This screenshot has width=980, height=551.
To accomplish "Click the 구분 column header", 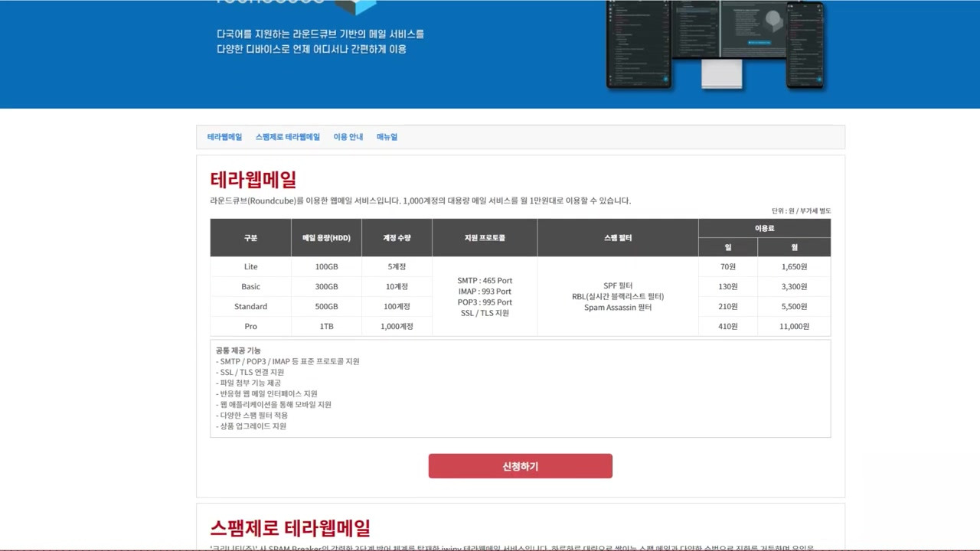I will pos(251,237).
